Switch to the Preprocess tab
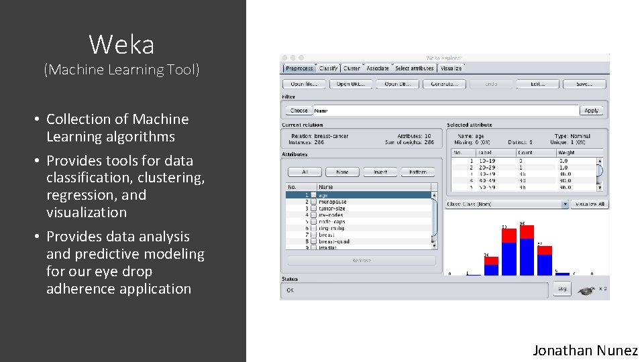 (299, 68)
